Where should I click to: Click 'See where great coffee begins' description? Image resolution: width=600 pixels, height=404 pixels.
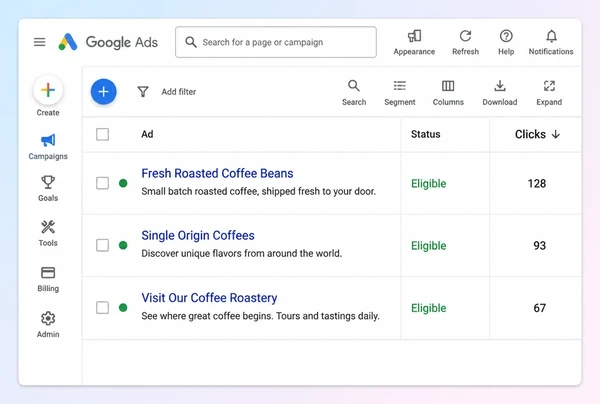pos(261,316)
